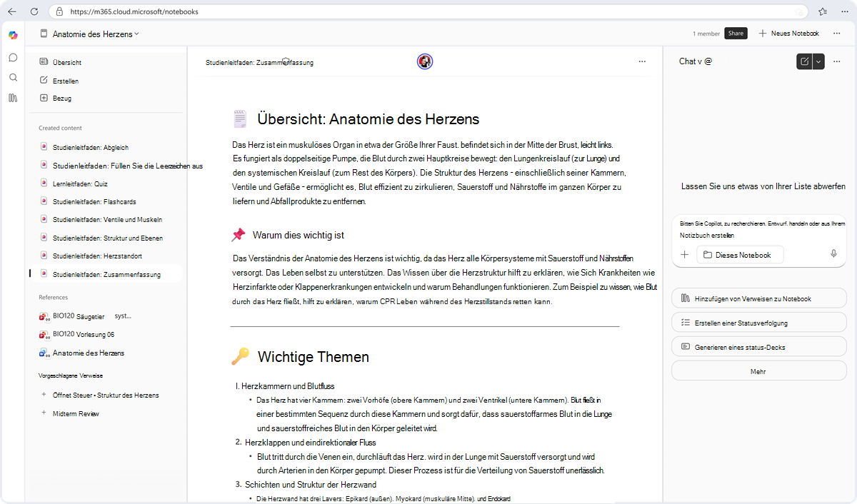
Task: Expand the dropdown arrow beside new chat
Action: [818, 61]
